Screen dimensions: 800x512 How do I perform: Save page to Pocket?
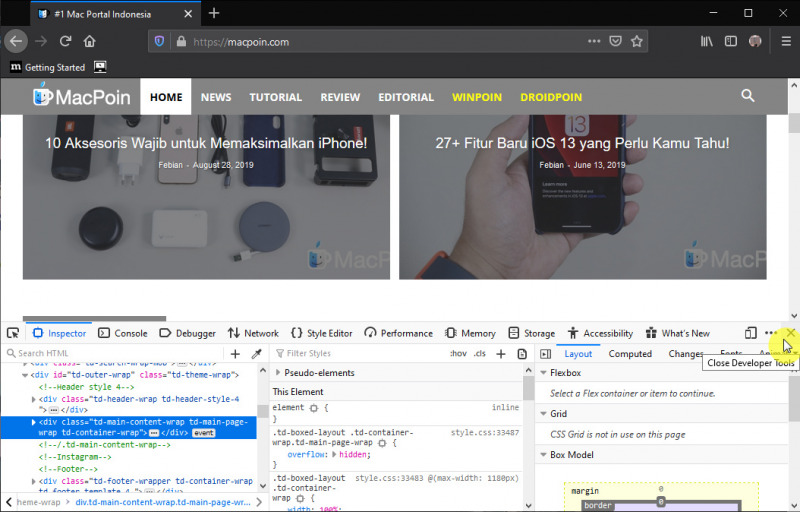click(x=615, y=41)
